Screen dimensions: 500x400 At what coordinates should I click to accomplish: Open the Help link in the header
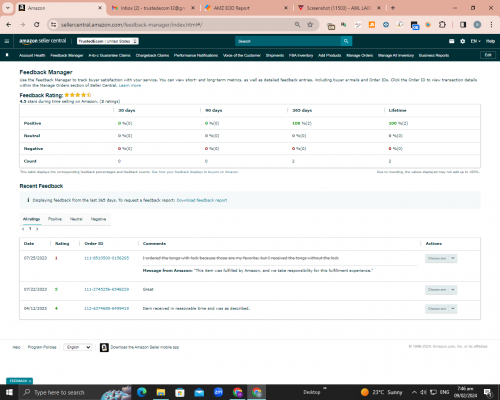pyautogui.click(x=490, y=41)
